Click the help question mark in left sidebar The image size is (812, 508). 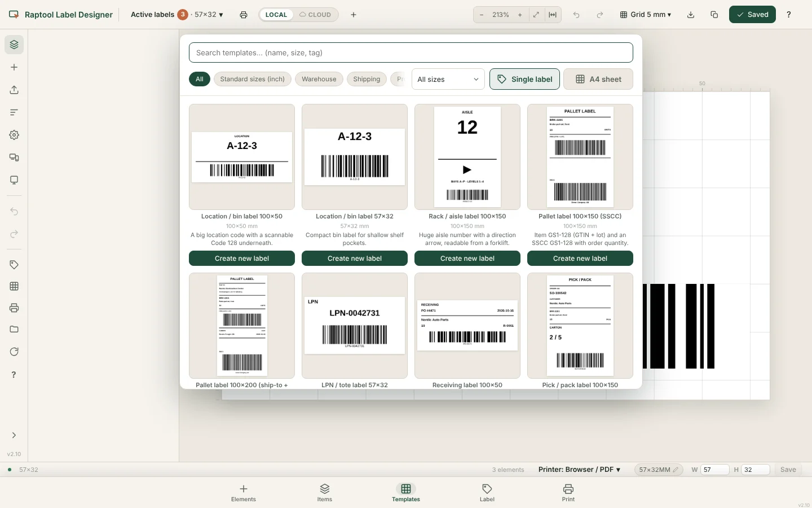click(x=14, y=374)
